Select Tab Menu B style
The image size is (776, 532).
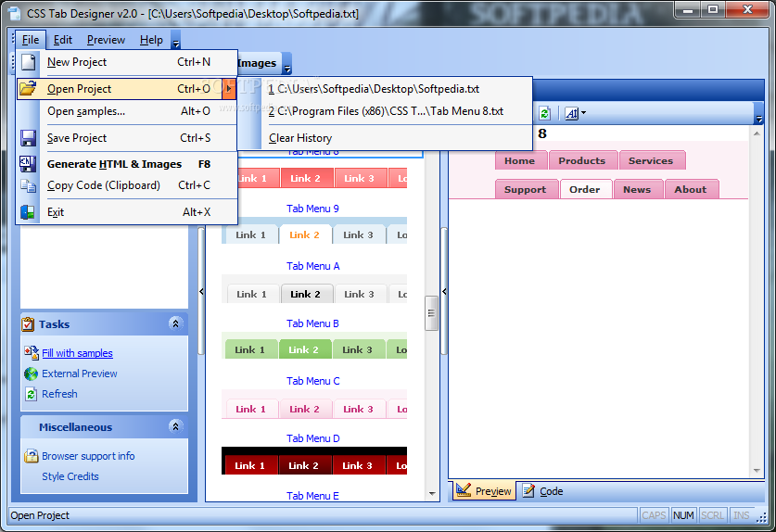[x=312, y=323]
